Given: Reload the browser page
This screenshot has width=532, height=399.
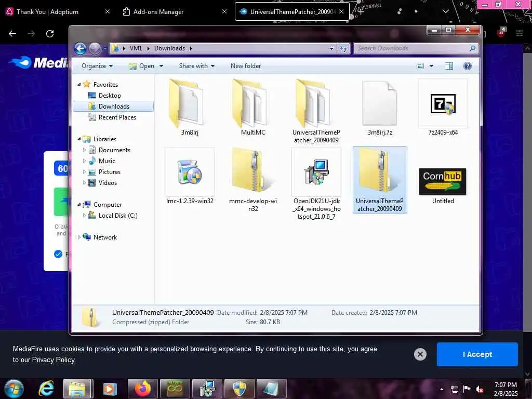Looking at the screenshot, I should point(50,34).
